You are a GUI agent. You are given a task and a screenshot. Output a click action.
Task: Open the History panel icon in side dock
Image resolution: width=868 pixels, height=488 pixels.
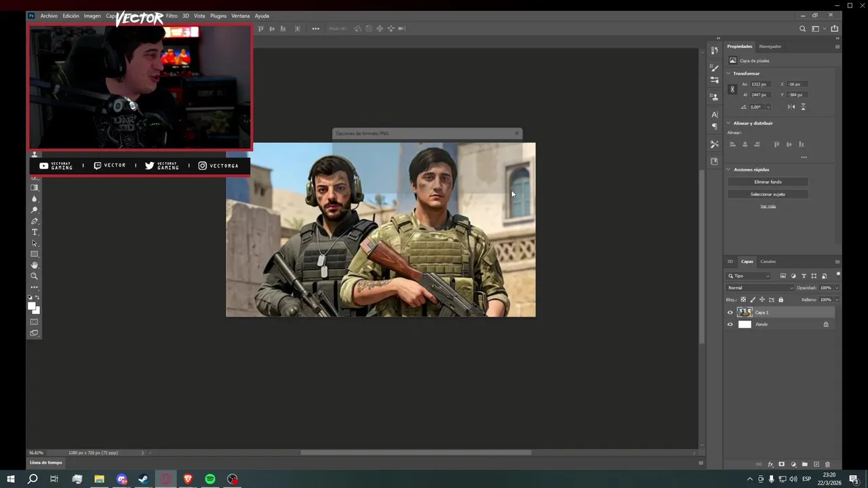coord(714,51)
